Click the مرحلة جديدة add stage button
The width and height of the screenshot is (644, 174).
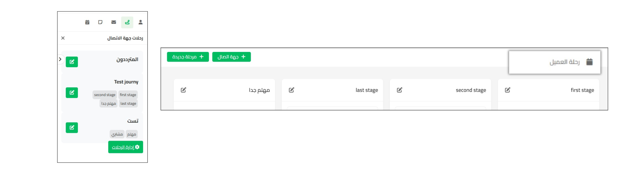(188, 57)
